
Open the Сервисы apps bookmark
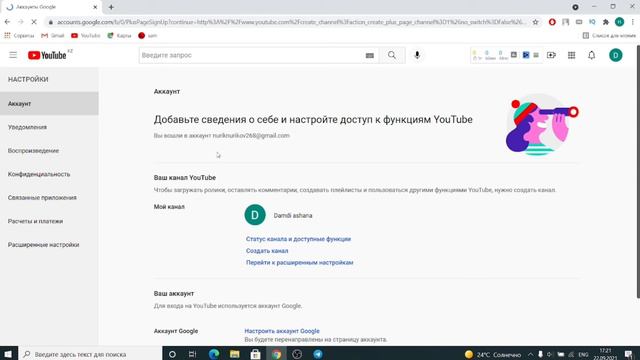[x=19, y=36]
